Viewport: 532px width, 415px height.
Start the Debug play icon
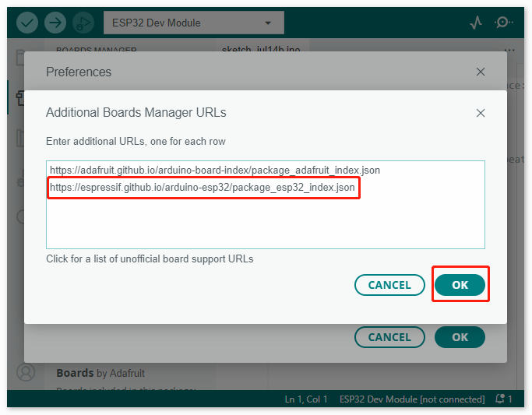click(83, 23)
